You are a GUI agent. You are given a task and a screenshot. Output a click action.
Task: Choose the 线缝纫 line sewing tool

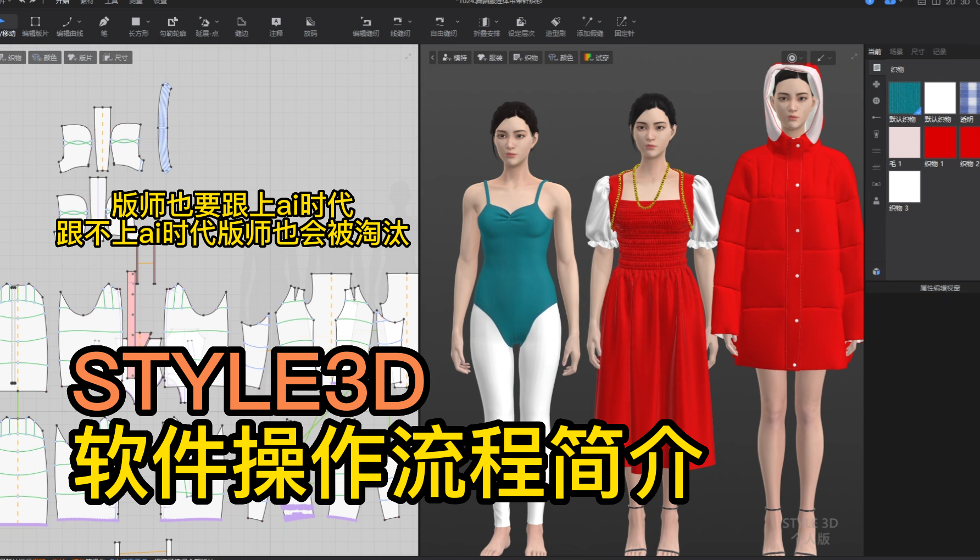pos(400,26)
